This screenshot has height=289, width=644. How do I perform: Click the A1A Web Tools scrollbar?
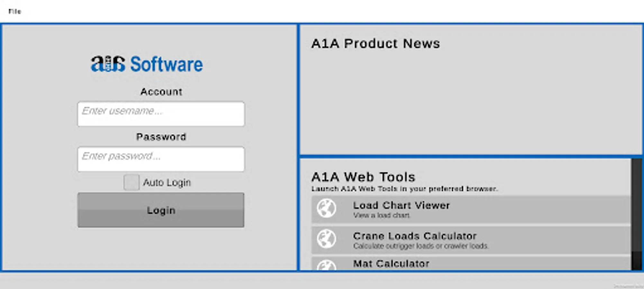tap(637, 214)
